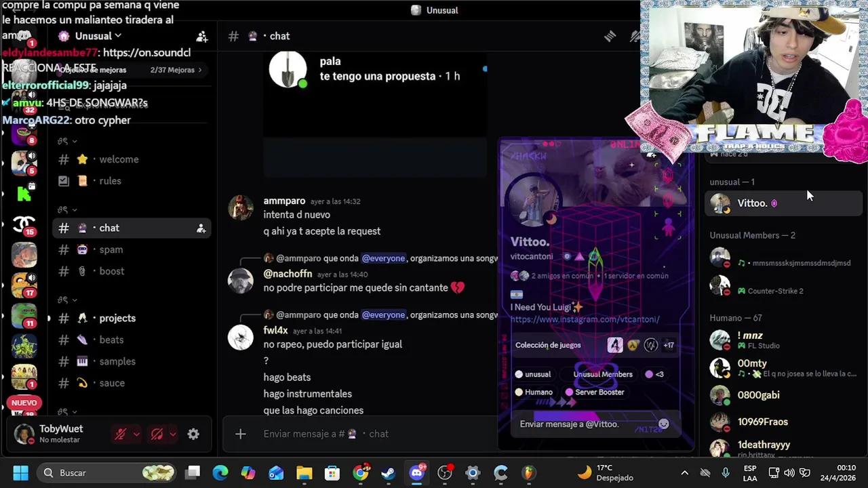
Task: Open user settings gear icon
Action: point(193,434)
